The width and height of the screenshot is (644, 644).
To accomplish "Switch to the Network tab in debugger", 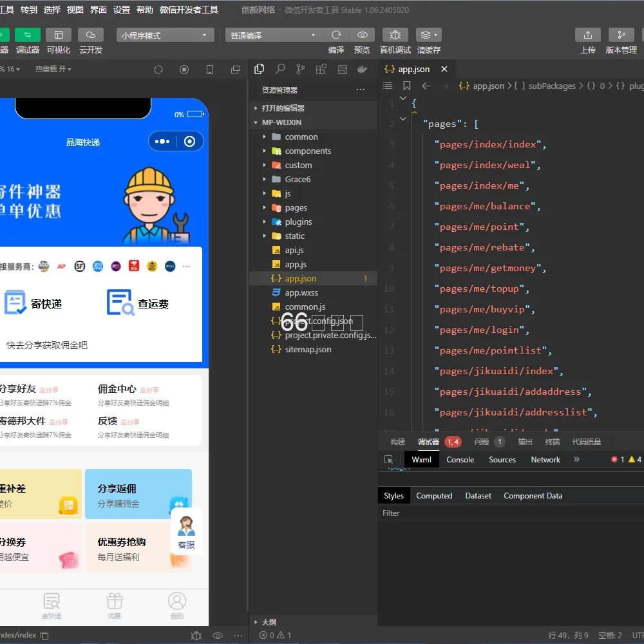I will pos(545,459).
